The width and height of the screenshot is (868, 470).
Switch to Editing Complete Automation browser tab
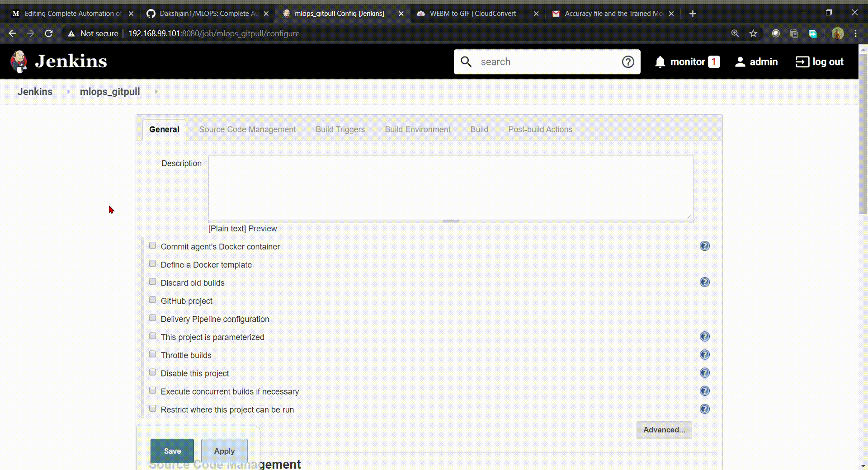pos(72,14)
